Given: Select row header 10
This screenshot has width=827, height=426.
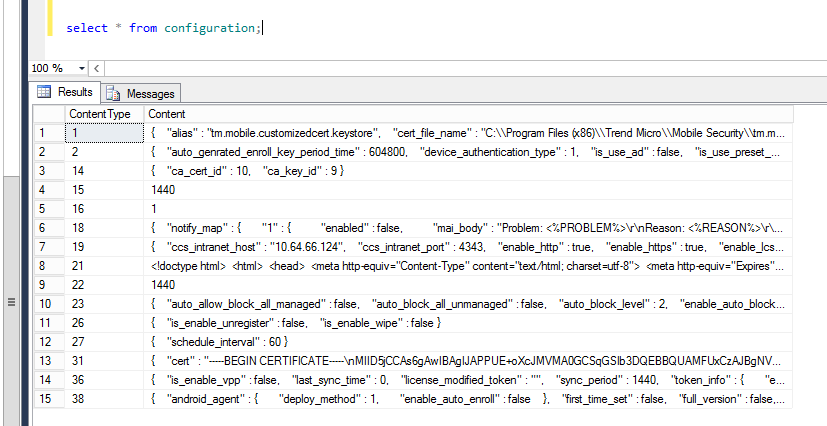Looking at the screenshot, I should 50,304.
